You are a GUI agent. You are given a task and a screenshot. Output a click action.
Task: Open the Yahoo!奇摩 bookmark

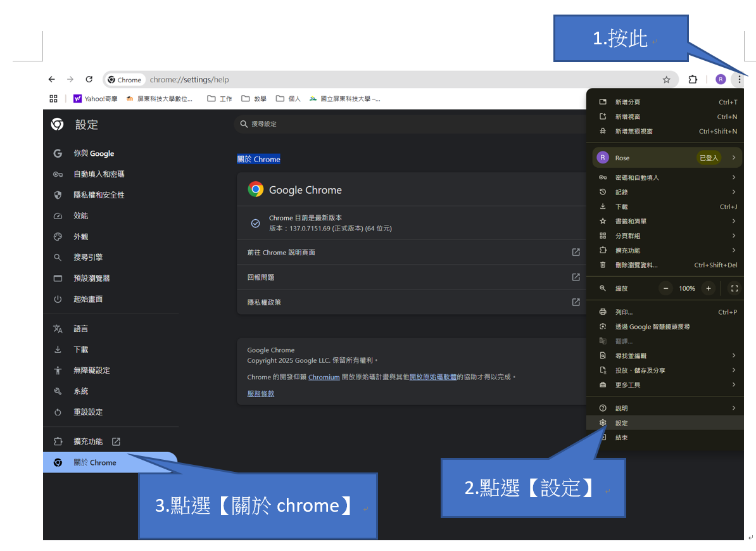pos(96,99)
